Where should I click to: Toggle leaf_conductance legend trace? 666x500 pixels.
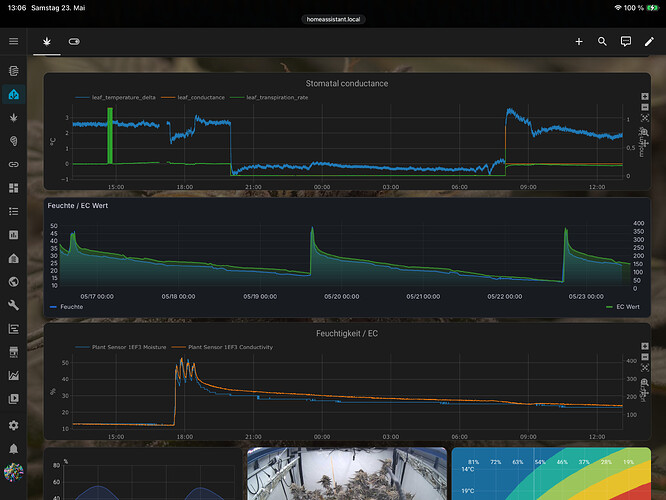pos(193,97)
